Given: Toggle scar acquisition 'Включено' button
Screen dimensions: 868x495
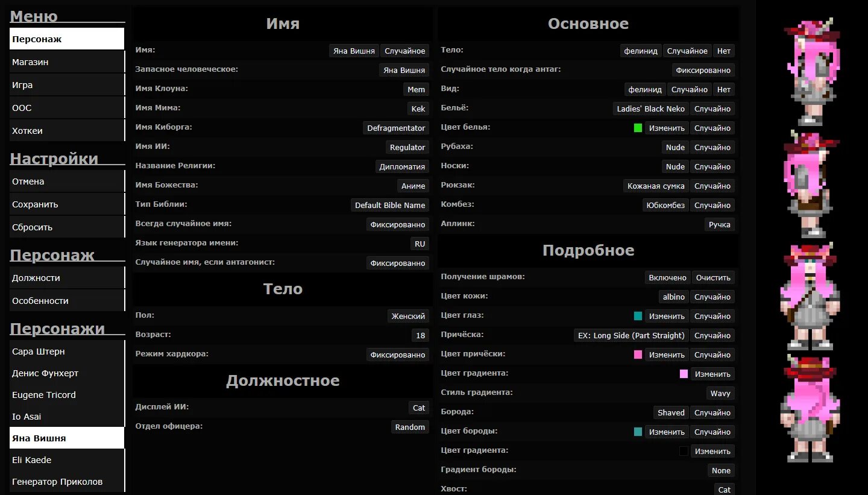Looking at the screenshot, I should pos(667,278).
